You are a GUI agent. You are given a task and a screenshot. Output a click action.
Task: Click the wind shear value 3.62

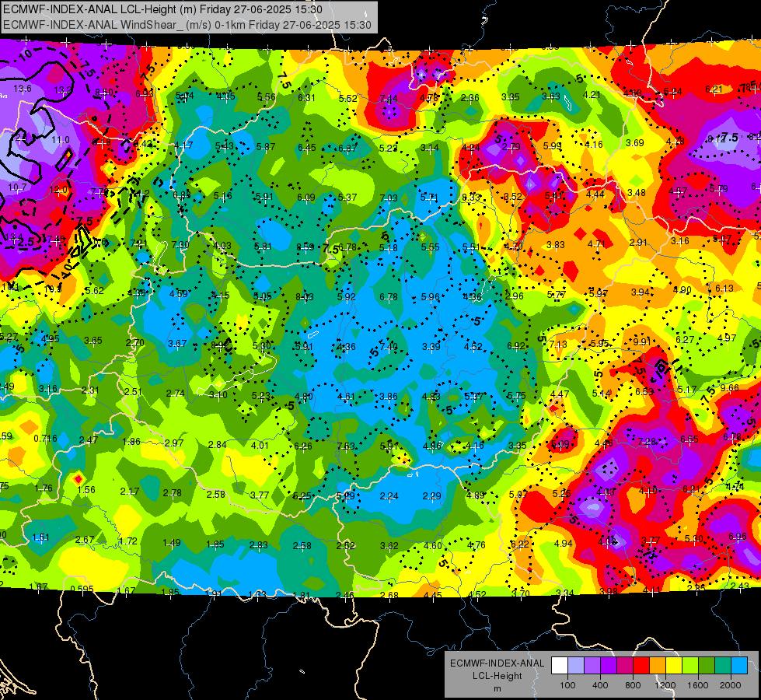[x=389, y=546]
